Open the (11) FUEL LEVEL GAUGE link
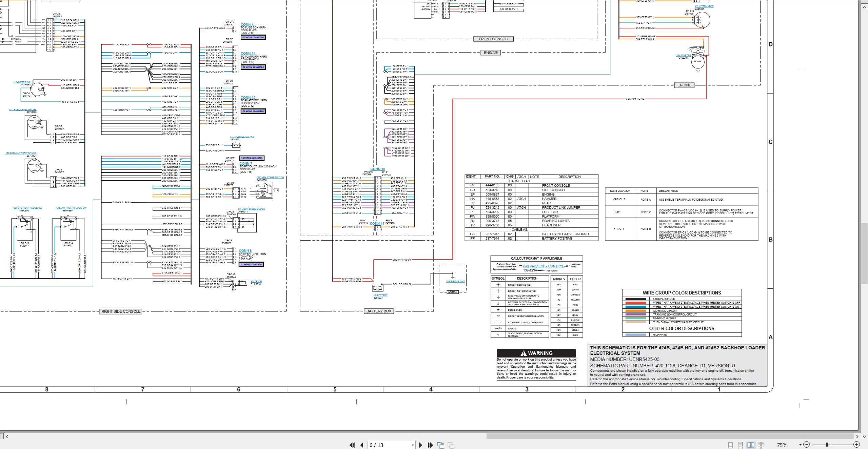The height and width of the screenshot is (449, 868). click(23, 110)
